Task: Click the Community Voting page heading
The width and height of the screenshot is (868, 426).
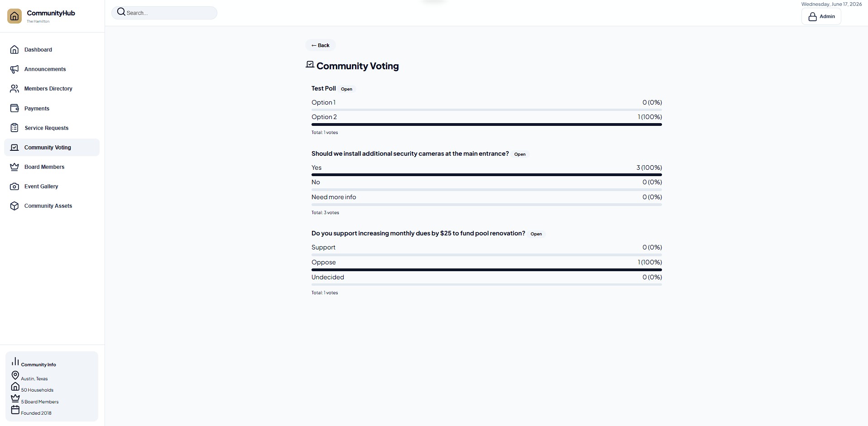Action: [358, 66]
